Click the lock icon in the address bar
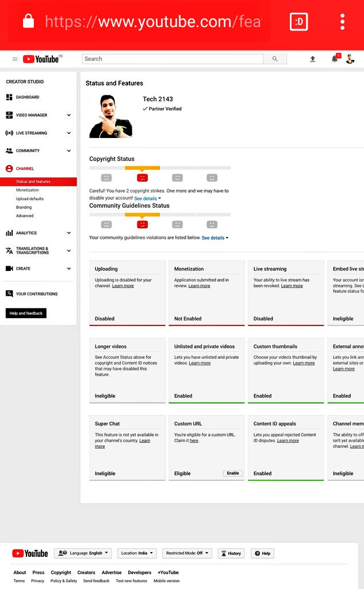The width and height of the screenshot is (364, 589). point(29,21)
